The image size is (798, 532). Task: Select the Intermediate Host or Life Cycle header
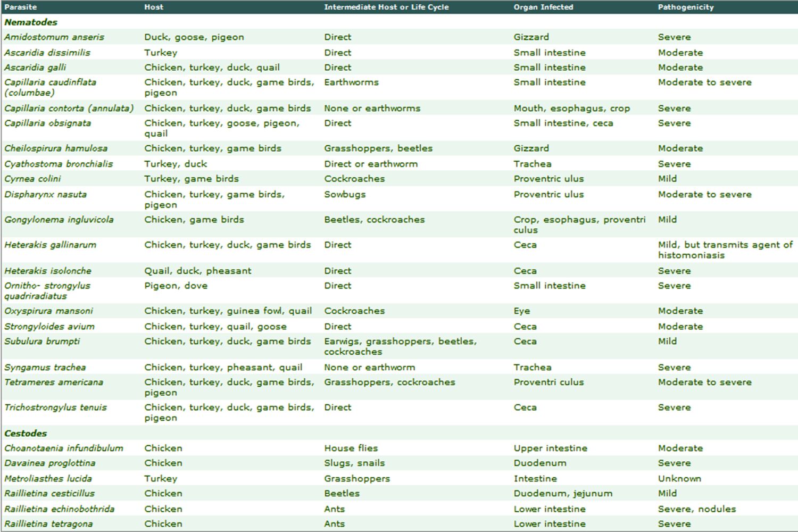click(x=386, y=7)
